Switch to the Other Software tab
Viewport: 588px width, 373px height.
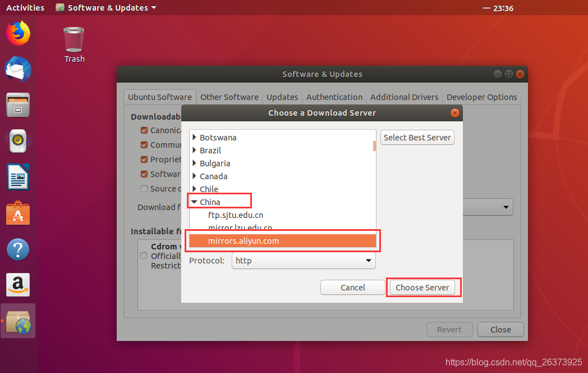coord(229,97)
